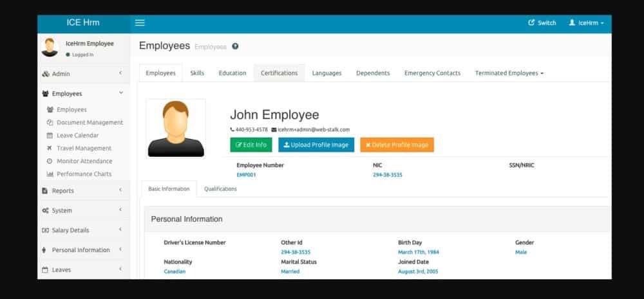
Task: Click the hamburger menu toggle icon
Action: 140,23
